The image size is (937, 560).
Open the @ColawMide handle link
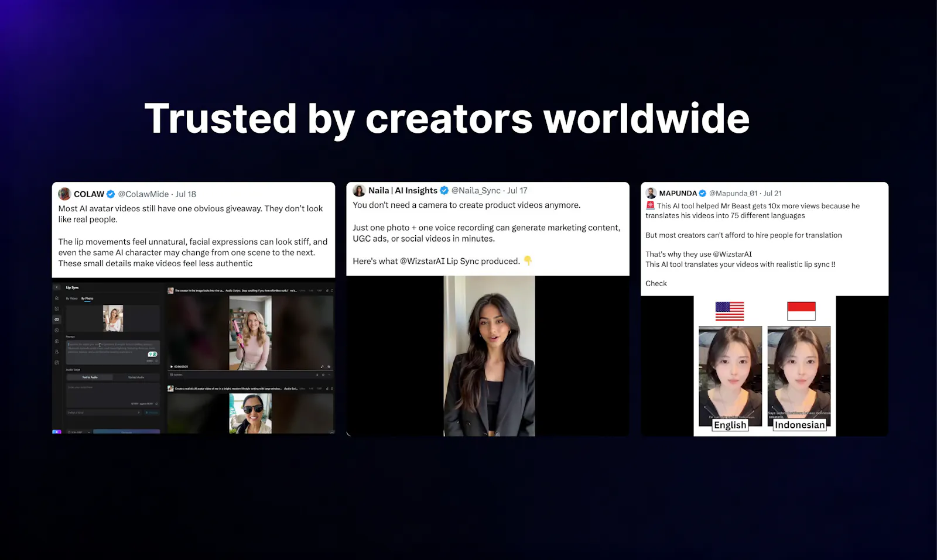point(143,194)
